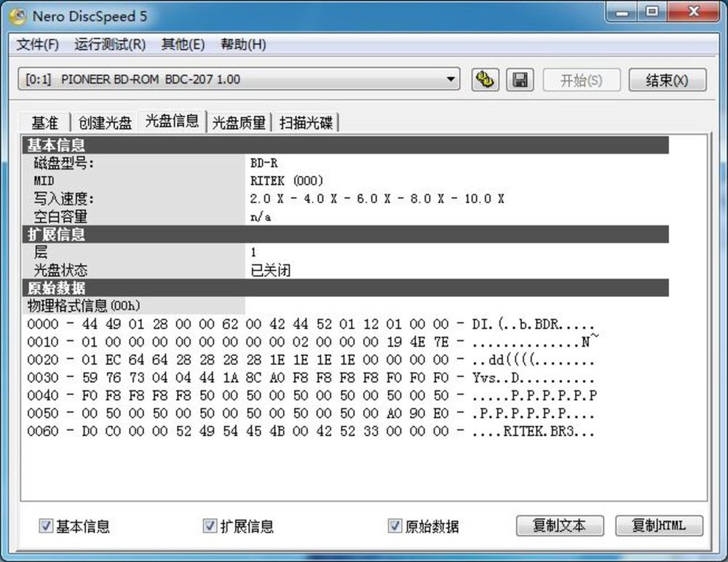
Task: Toggle the 扩展信息 checkbox
Action: [210, 526]
